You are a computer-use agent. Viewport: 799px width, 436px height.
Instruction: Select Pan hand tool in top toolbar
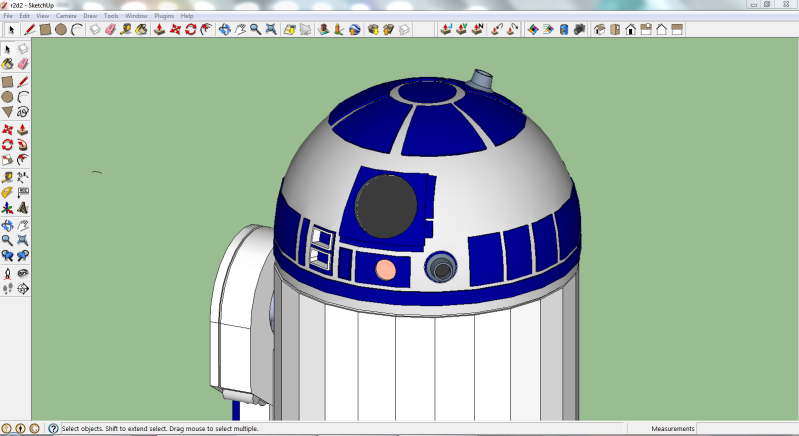tap(240, 30)
